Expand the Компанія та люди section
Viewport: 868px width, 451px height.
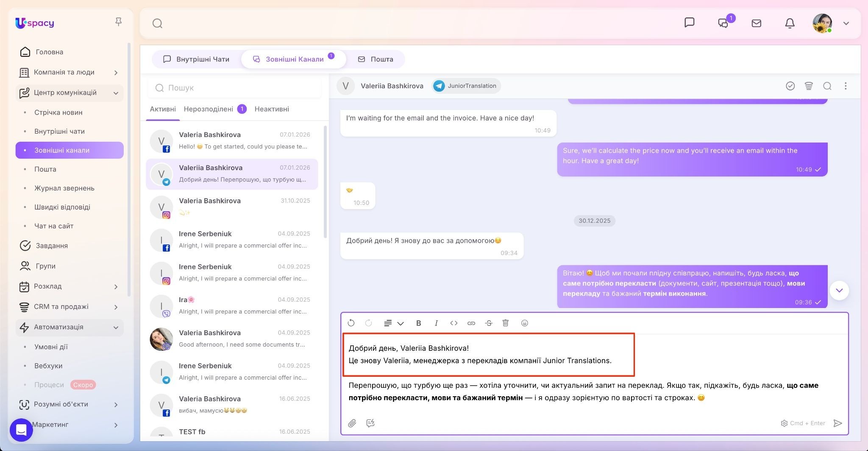click(116, 73)
